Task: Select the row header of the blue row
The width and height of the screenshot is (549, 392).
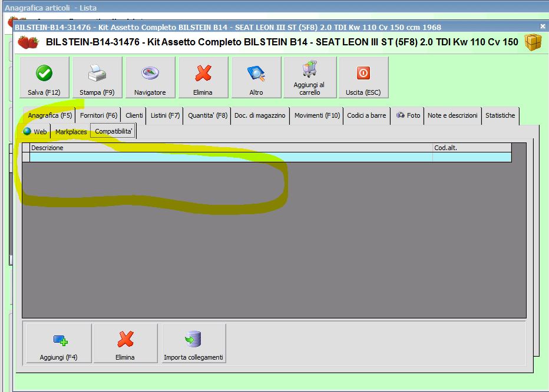Action: [x=26, y=157]
